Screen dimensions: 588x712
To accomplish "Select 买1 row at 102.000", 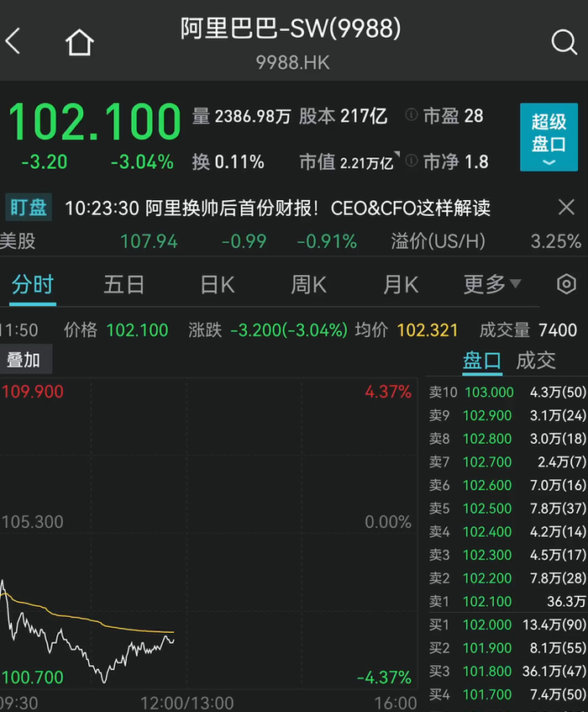I will point(507,625).
